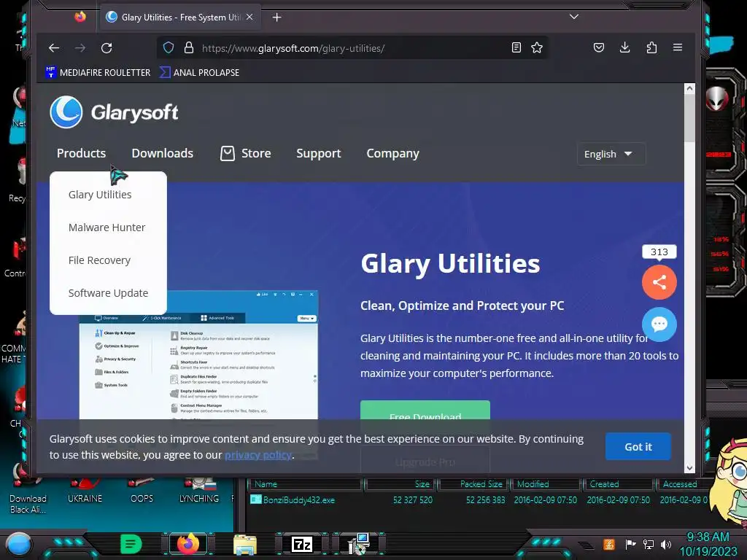The height and width of the screenshot is (560, 747).
Task: List all tabs with the chevron
Action: pos(574,17)
